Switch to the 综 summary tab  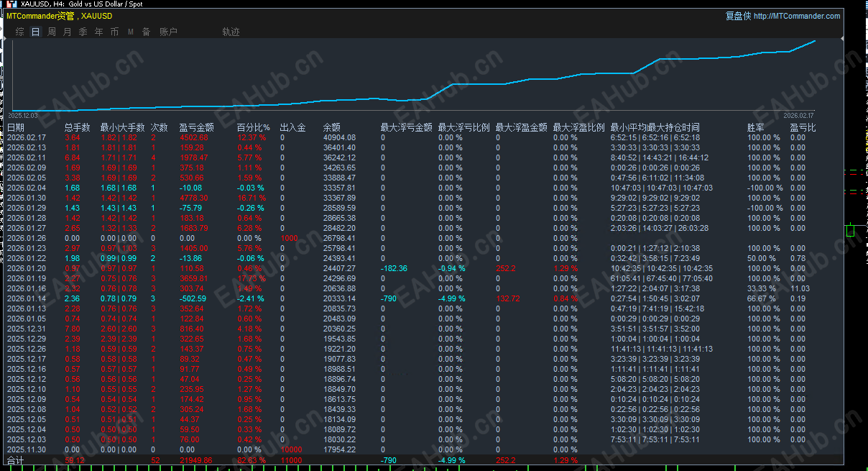(x=19, y=32)
